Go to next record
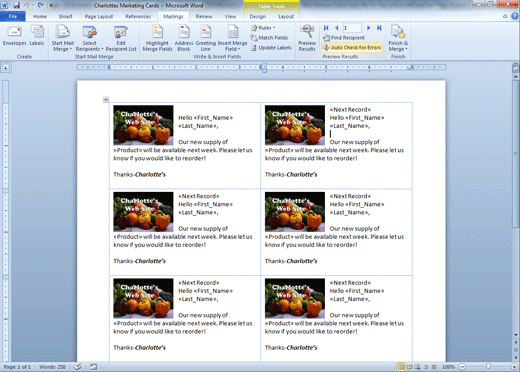This screenshot has width=520, height=372. (x=368, y=28)
